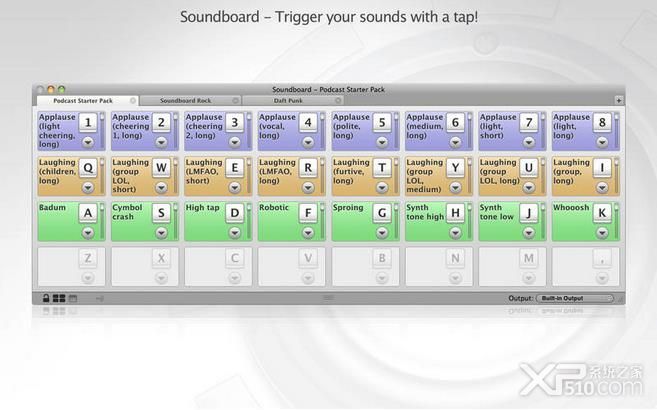Adjust volume slider on Laughing LMFAO long pad
This screenshot has height=410, width=657.
322,175
